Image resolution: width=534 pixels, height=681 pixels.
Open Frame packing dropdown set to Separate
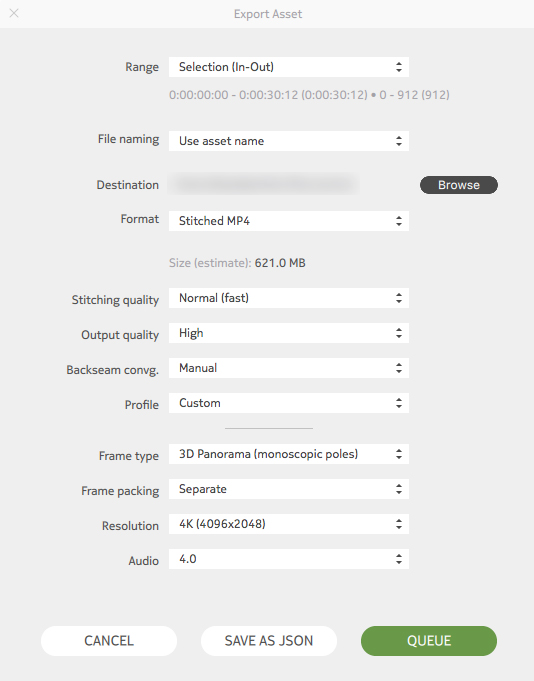[289, 489]
